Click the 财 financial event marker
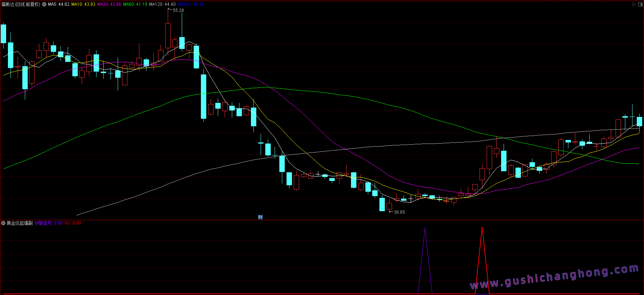This screenshot has height=295, width=644. tap(260, 217)
